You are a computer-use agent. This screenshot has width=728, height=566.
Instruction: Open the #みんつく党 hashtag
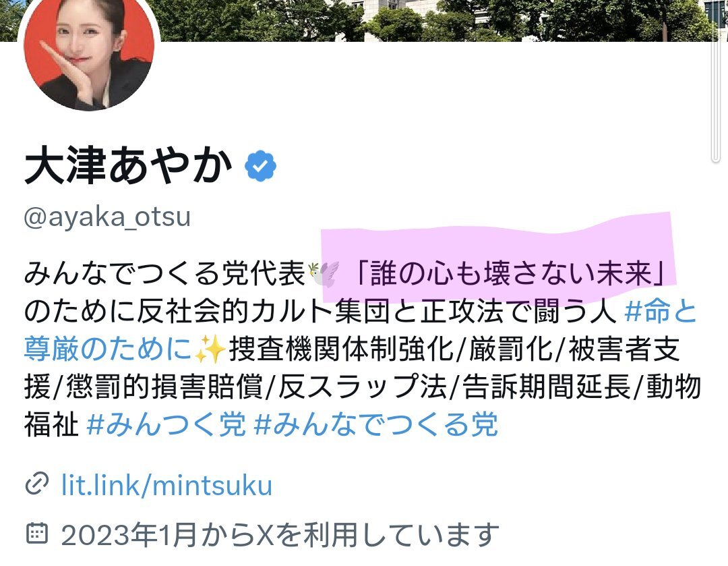(166, 424)
